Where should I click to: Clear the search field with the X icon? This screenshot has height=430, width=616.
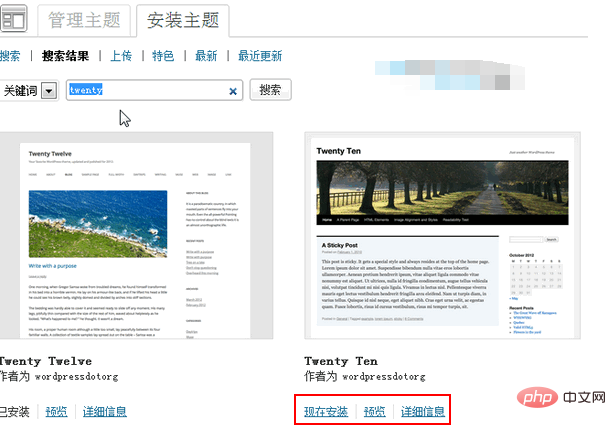(x=233, y=91)
